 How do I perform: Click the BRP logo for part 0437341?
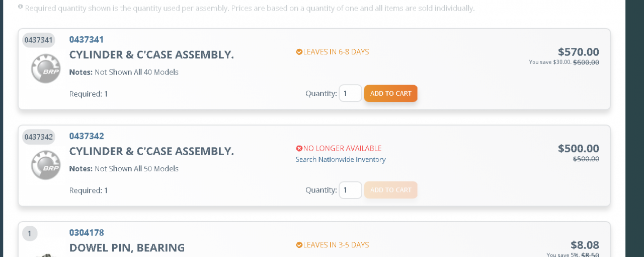point(46,69)
